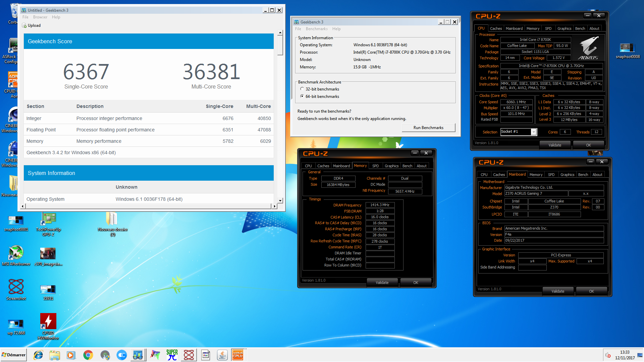The height and width of the screenshot is (362, 644).
Task: Open SPD tab in memory CPU-Z window
Action: 375,166
